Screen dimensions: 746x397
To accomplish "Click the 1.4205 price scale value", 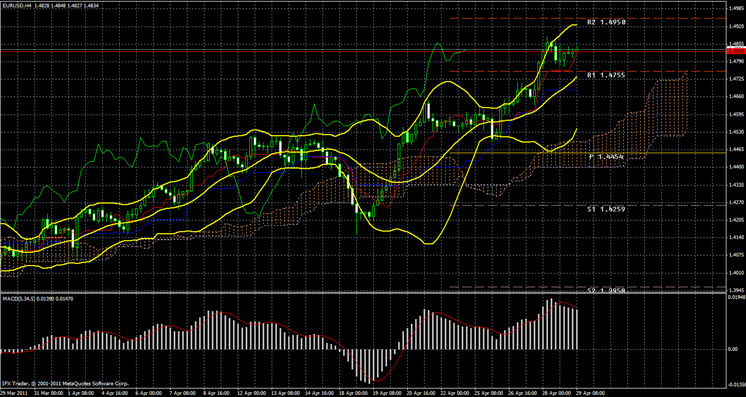I will (x=736, y=220).
